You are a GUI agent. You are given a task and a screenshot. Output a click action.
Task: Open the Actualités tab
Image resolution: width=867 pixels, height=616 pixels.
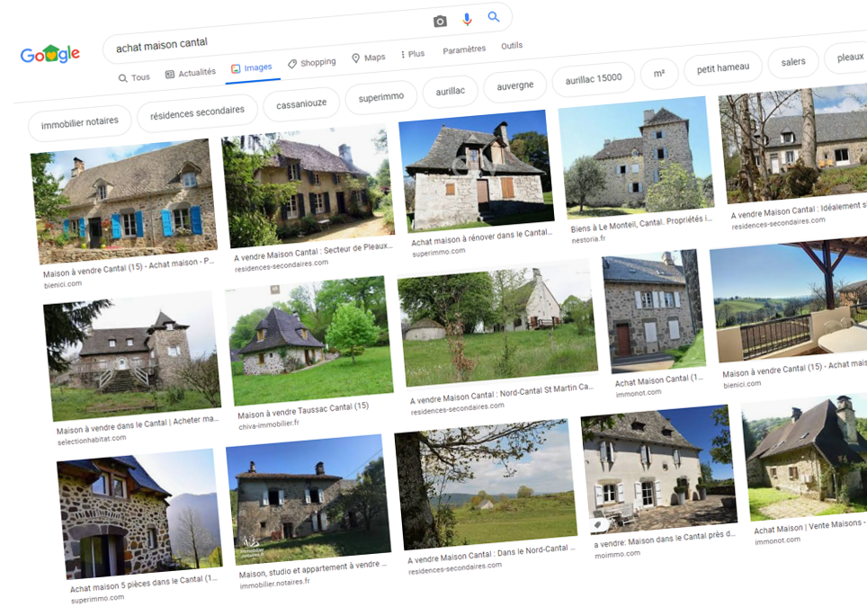tap(191, 73)
